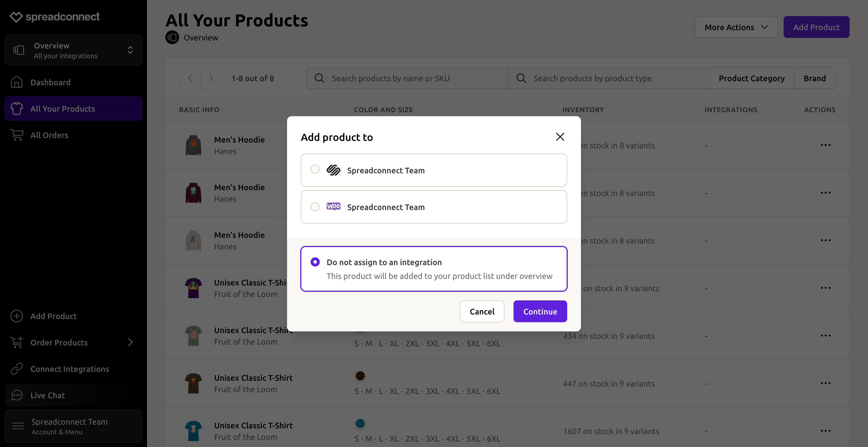
Task: Expand the Order Products submenu arrow
Action: [x=130, y=342]
